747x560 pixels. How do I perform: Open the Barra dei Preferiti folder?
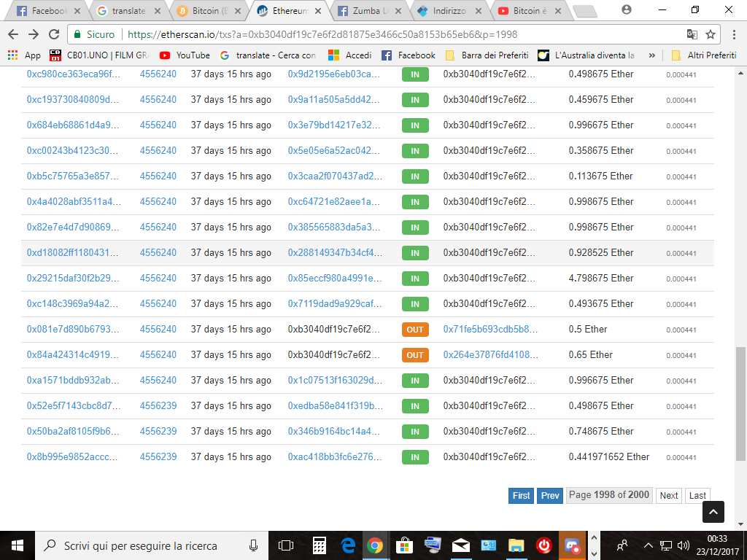pyautogui.click(x=487, y=55)
